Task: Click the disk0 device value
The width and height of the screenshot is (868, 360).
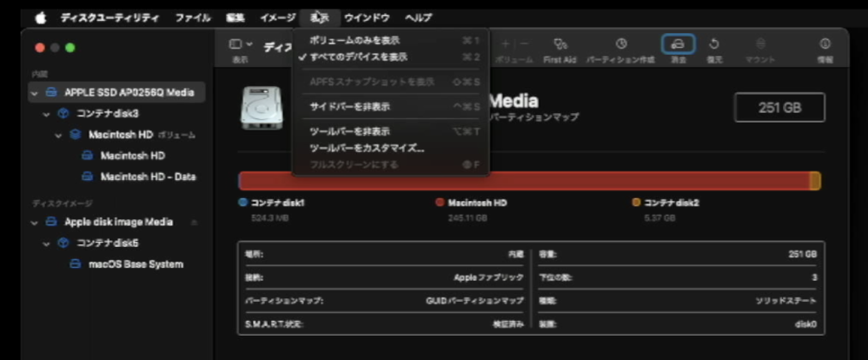Action: click(x=805, y=324)
